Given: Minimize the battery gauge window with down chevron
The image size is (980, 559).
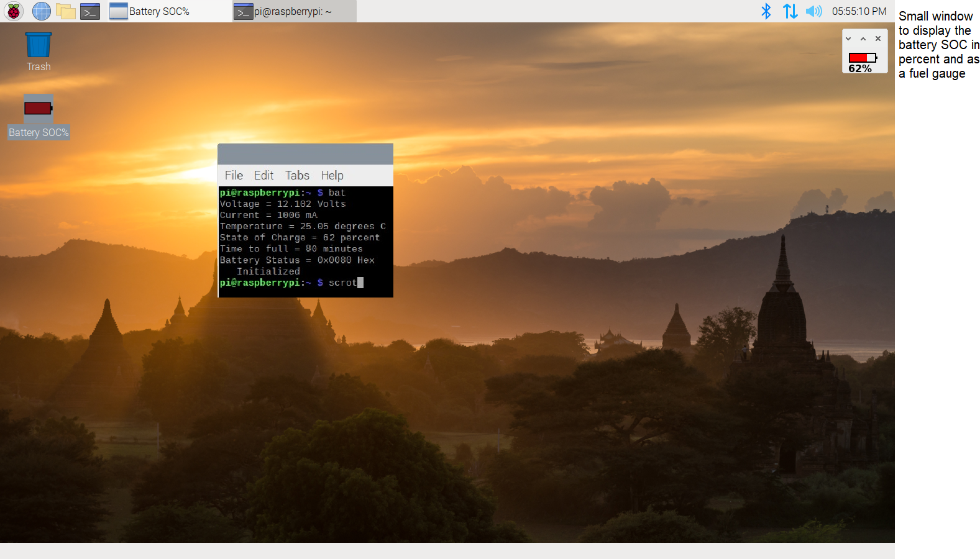Looking at the screenshot, I should tap(848, 39).
